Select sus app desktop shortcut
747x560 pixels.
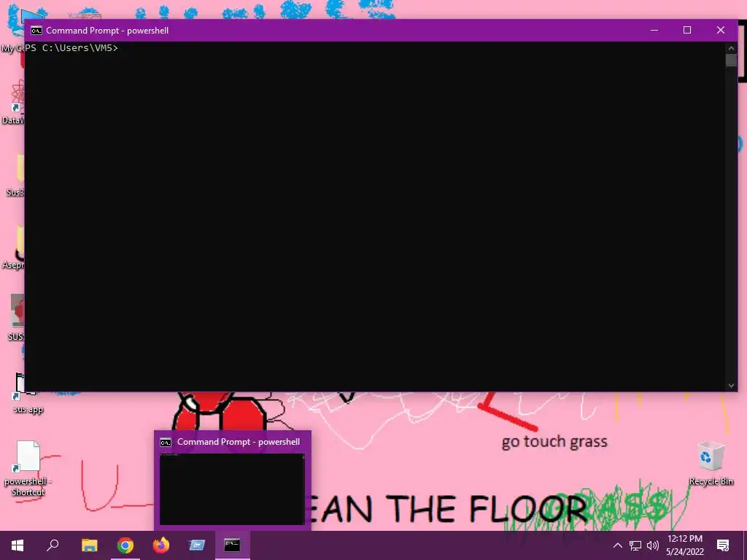[x=28, y=394]
